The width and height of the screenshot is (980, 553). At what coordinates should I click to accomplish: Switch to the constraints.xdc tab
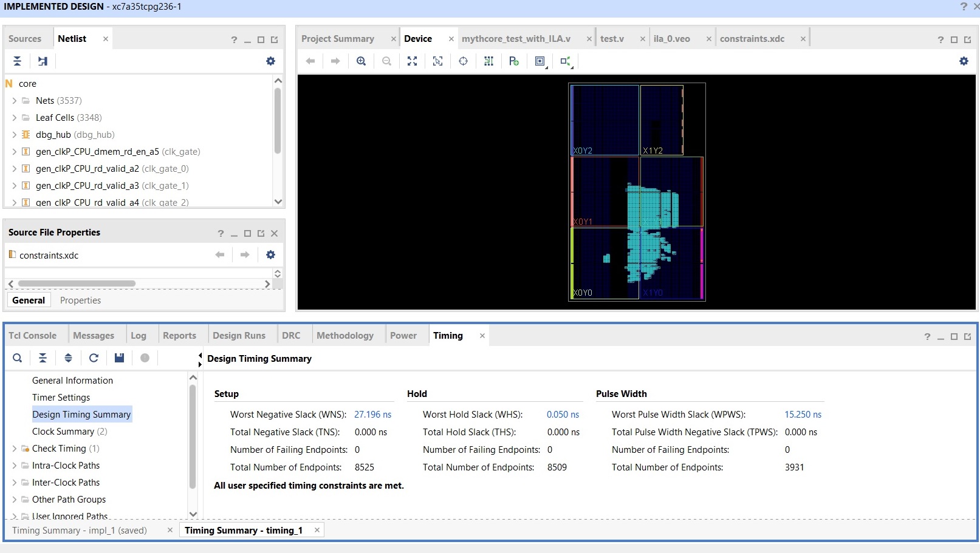[x=752, y=38]
